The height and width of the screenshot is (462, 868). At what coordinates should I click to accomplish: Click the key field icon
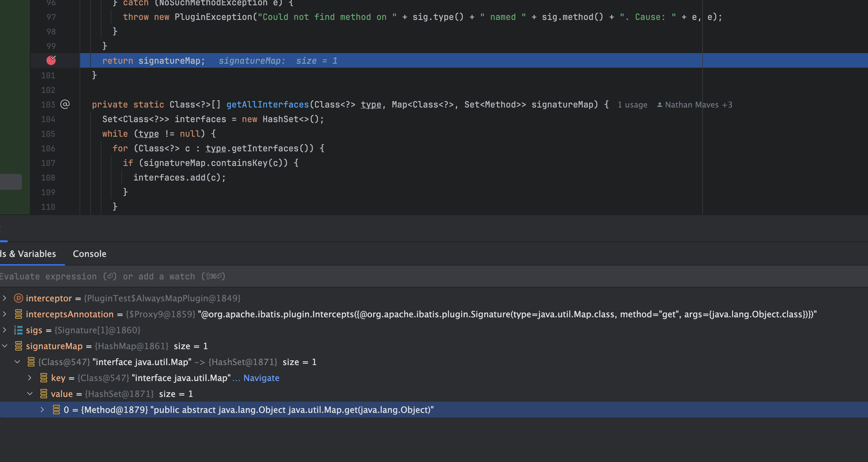point(43,378)
